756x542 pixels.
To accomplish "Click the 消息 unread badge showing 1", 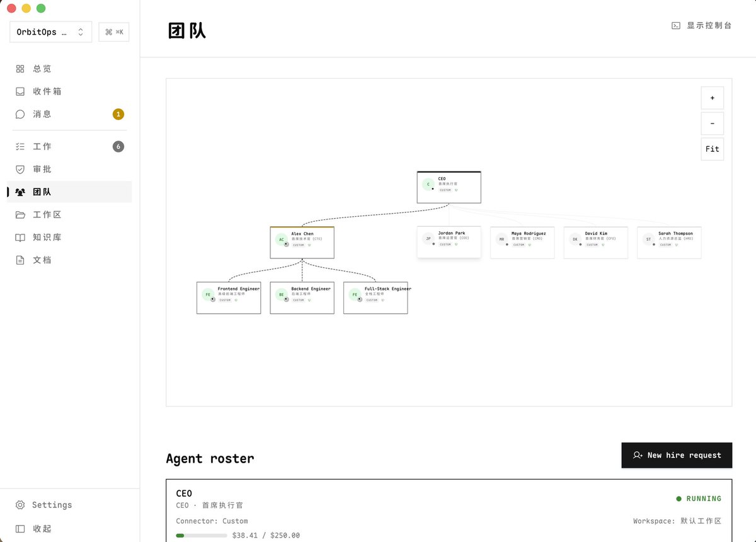I will pos(118,114).
